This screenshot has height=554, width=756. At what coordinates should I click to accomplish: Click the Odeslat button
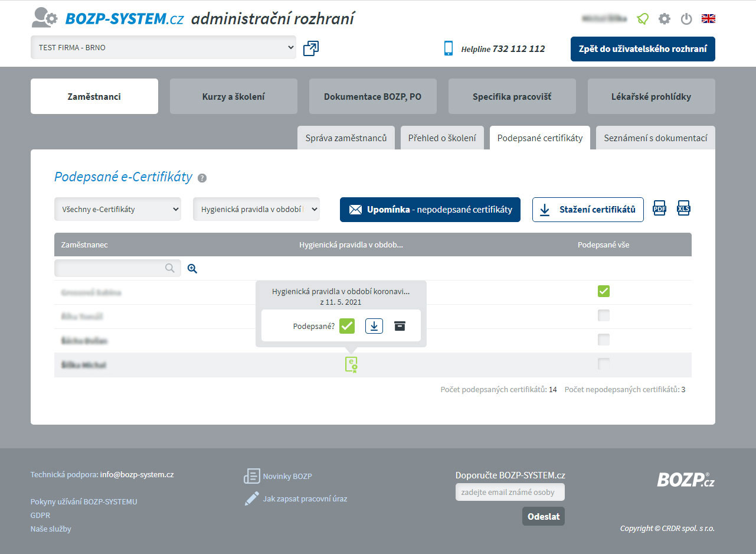(544, 516)
